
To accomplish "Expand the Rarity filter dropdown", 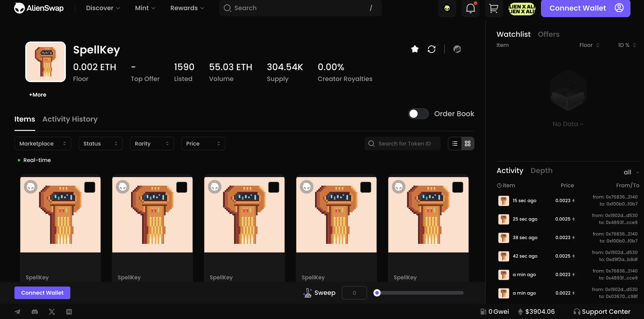I will pyautogui.click(x=152, y=143).
